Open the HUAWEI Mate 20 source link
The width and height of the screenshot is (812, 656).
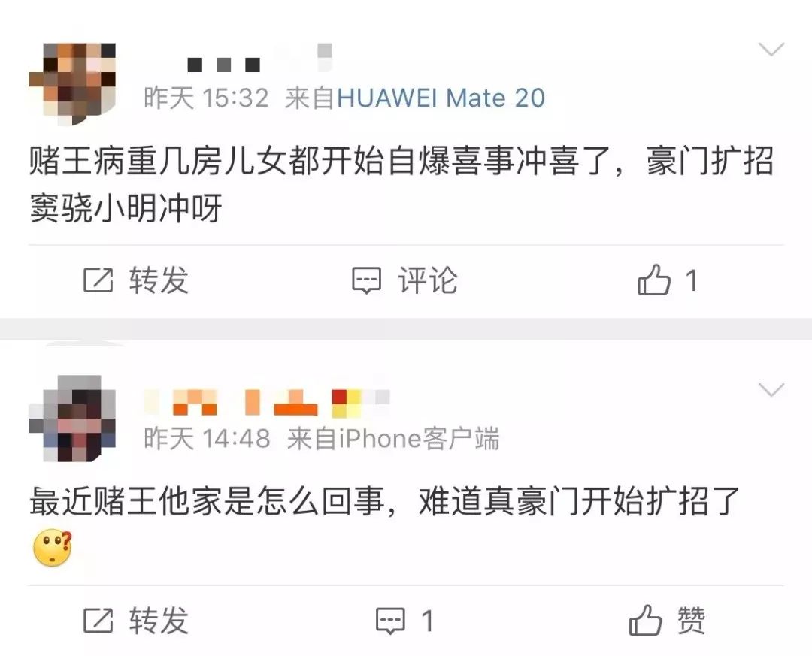441,98
